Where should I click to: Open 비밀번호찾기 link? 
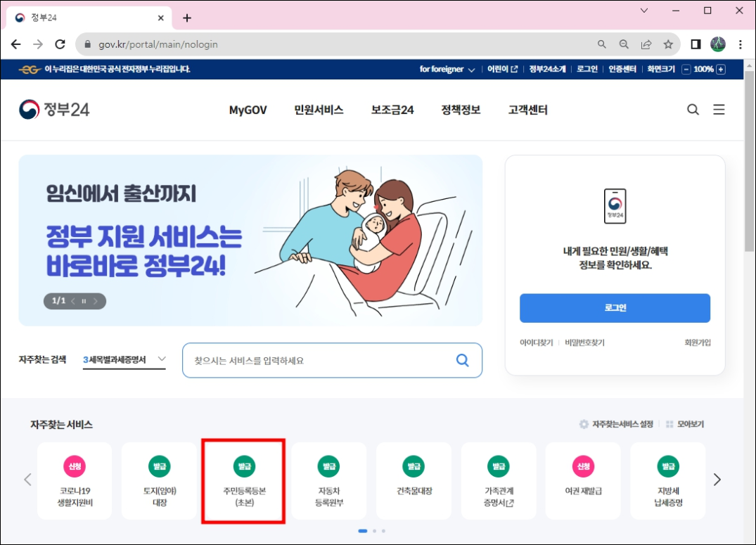click(x=584, y=342)
